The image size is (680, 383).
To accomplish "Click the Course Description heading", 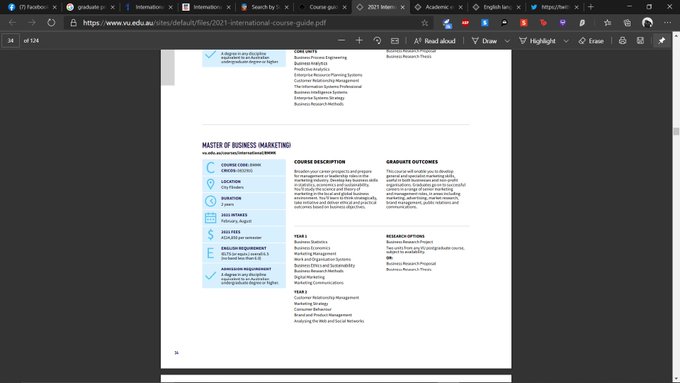I will tap(320, 162).
